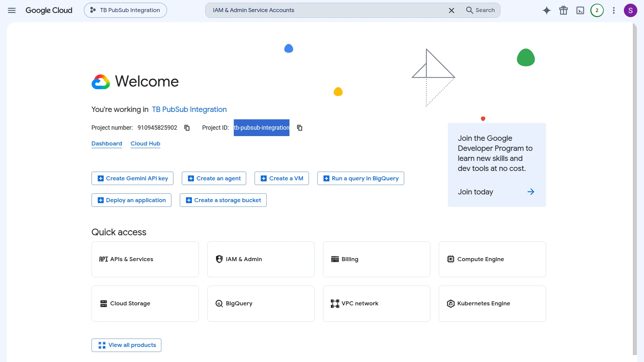This screenshot has width=644, height=362.
Task: Open the TB PubSub Integration project picker
Action: [125, 10]
